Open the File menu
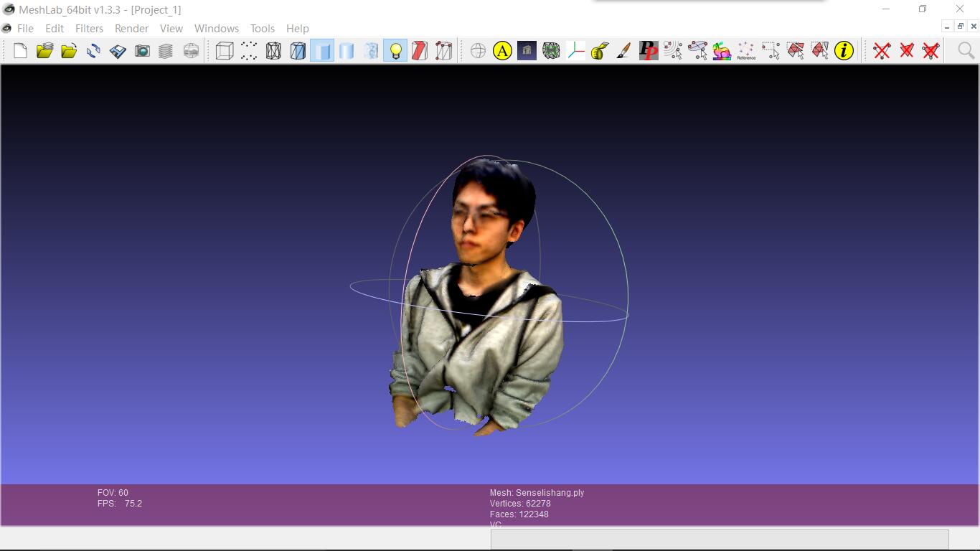The width and height of the screenshot is (980, 551). tap(25, 28)
